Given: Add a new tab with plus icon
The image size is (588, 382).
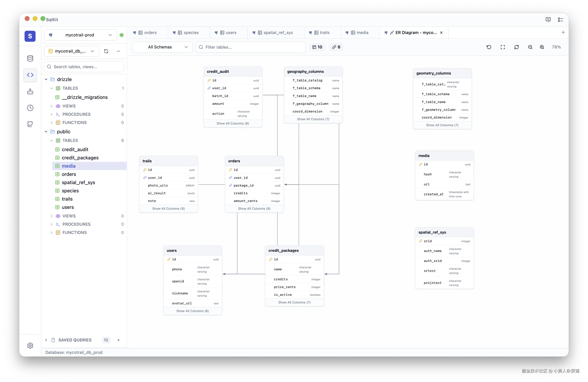Looking at the screenshot, I should [x=563, y=32].
